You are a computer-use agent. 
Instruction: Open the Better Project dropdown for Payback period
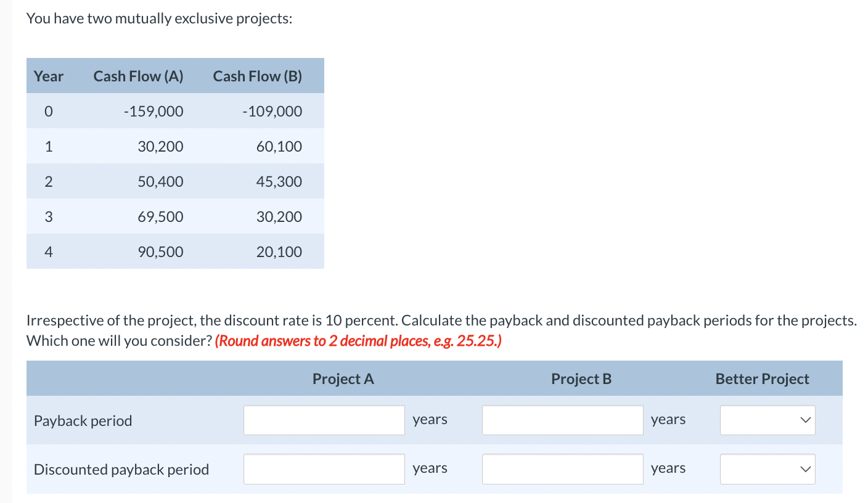click(x=768, y=420)
